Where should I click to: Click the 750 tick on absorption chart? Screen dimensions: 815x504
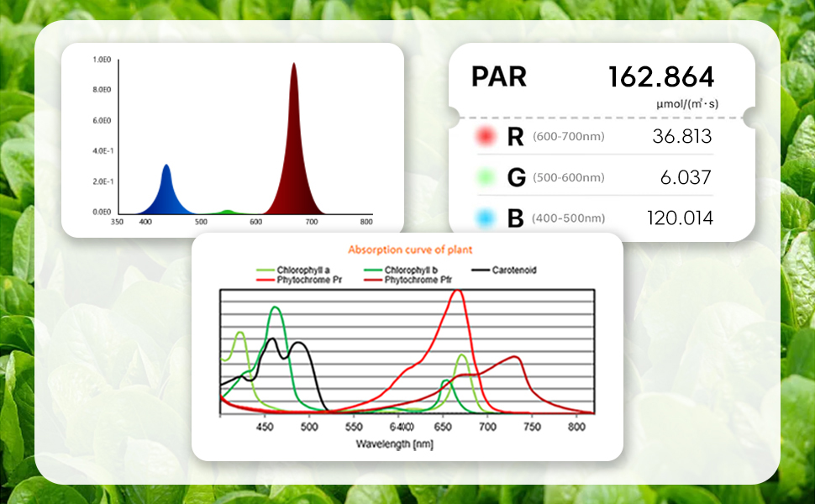(x=532, y=427)
